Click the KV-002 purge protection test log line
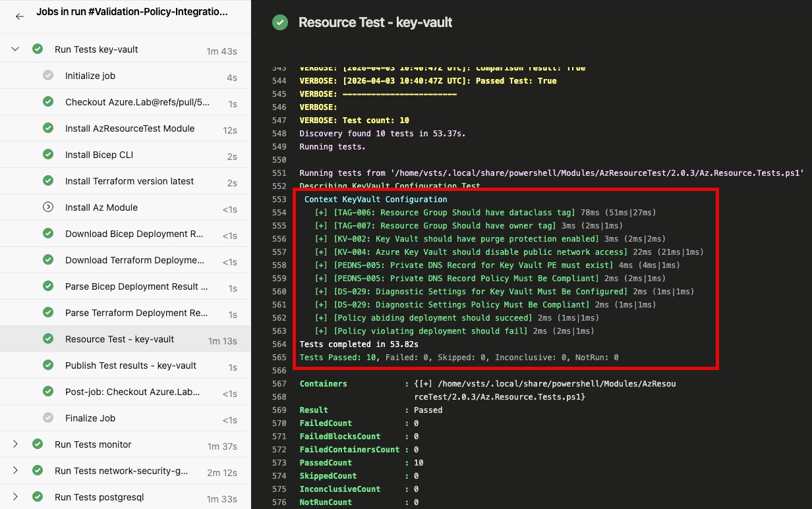Viewport: 812px width, 509px height. coord(465,239)
